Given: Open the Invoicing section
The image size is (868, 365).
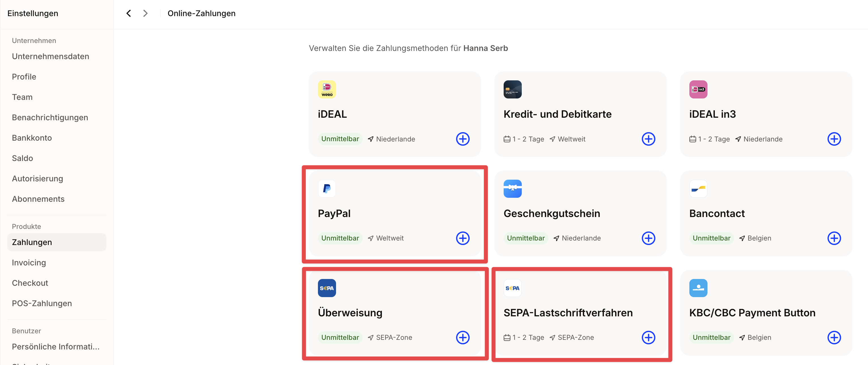Looking at the screenshot, I should [29, 263].
